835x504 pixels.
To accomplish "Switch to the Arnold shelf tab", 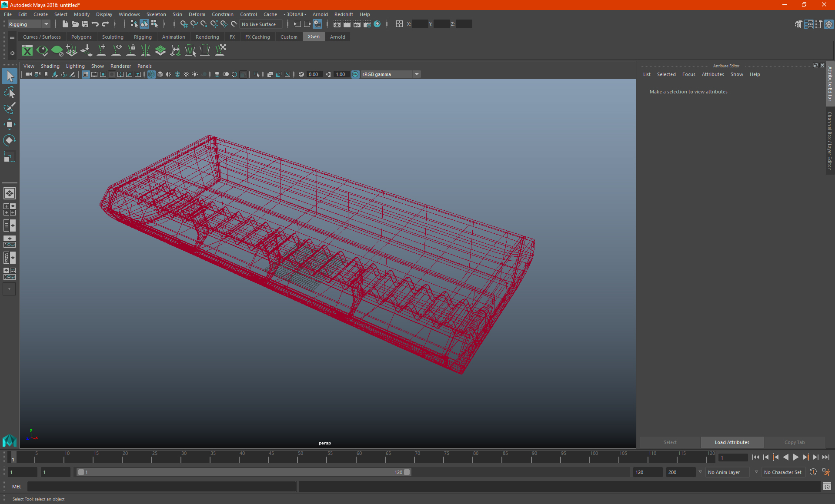I will [337, 37].
